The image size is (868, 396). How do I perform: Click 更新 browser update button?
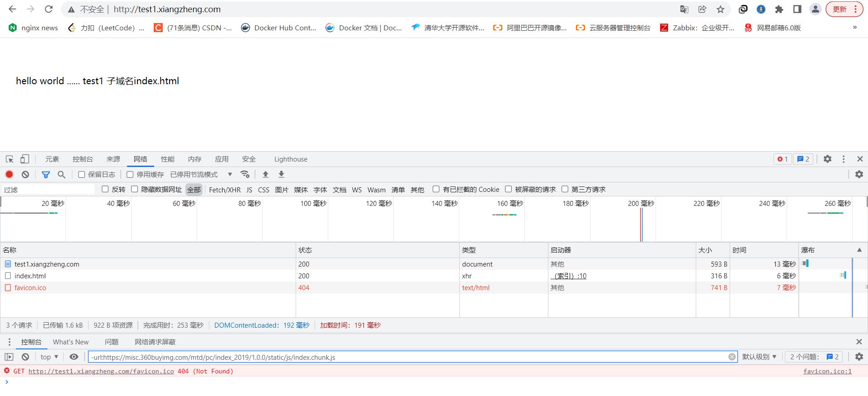point(844,9)
